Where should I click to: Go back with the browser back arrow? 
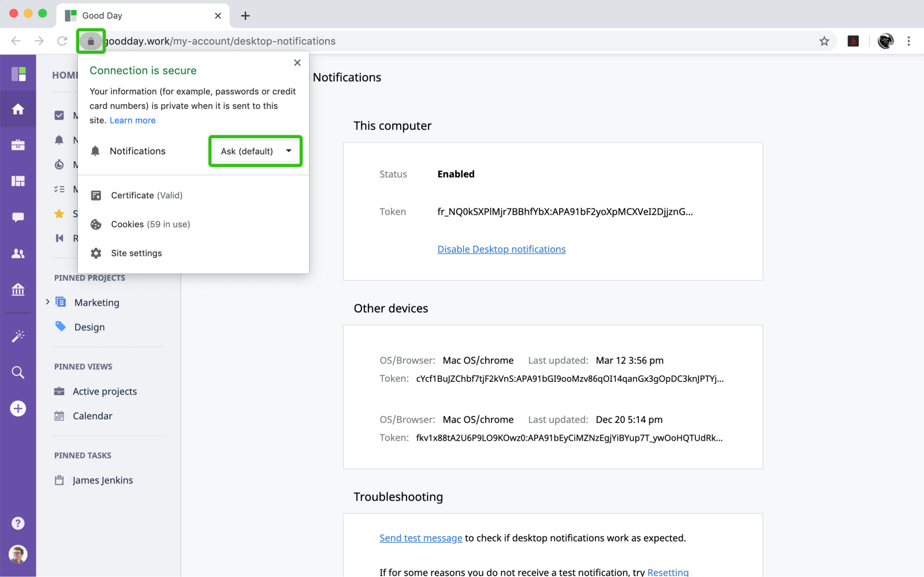point(16,41)
